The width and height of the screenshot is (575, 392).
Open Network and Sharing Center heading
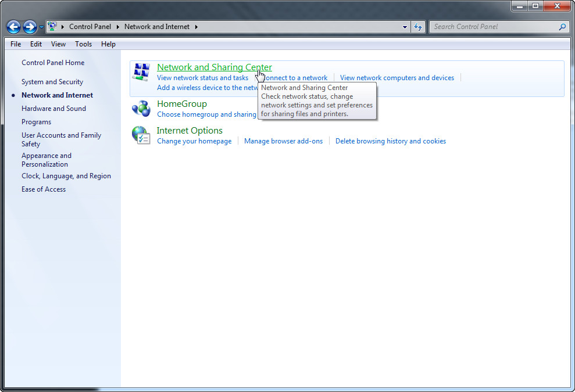tap(215, 67)
